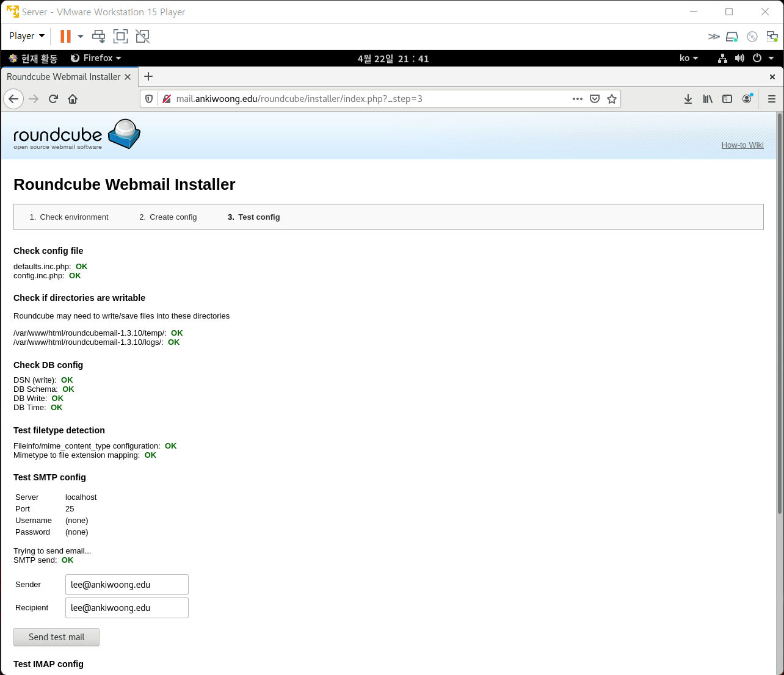Screen dimensions: 784x675
Task: Open the Firefox account icon
Action: point(747,99)
